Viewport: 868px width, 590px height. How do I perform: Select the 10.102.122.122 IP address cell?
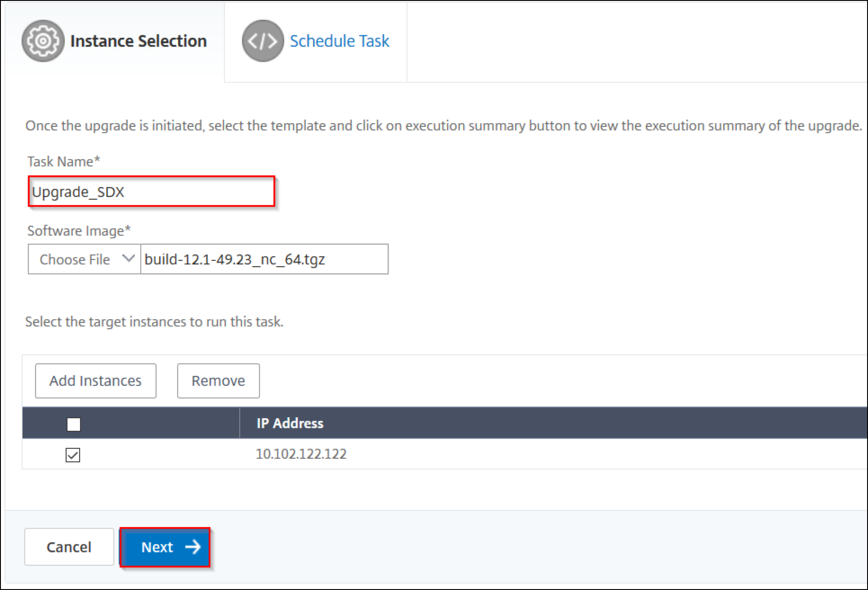point(301,454)
